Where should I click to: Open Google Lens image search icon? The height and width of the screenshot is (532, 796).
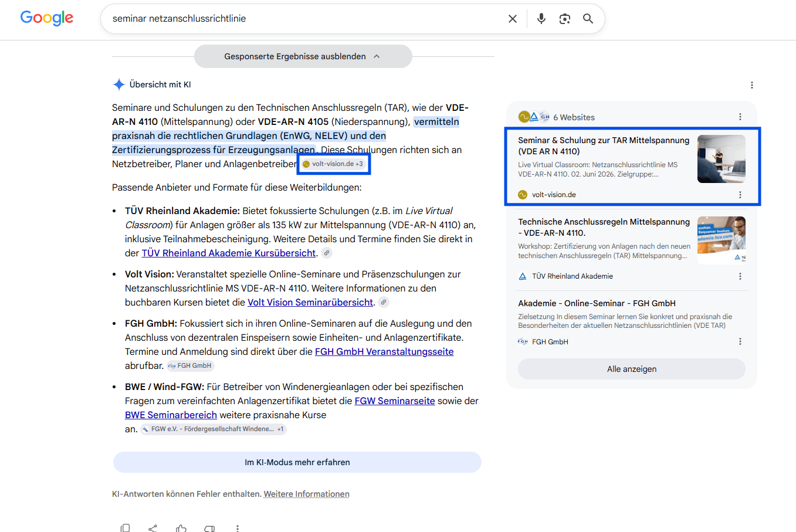tap(565, 19)
